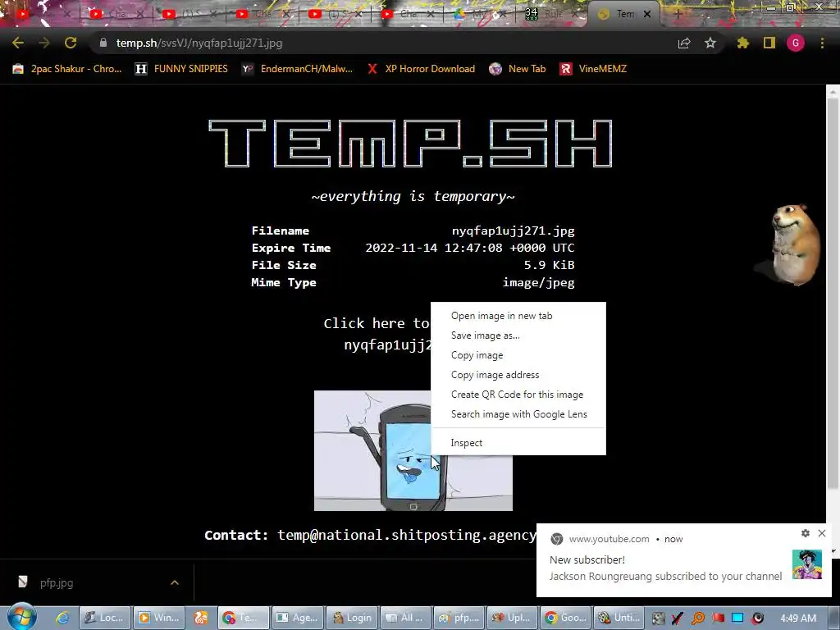This screenshot has width=840, height=630.
Task: Open downloaded file pfp.jpg
Action: pos(57,583)
